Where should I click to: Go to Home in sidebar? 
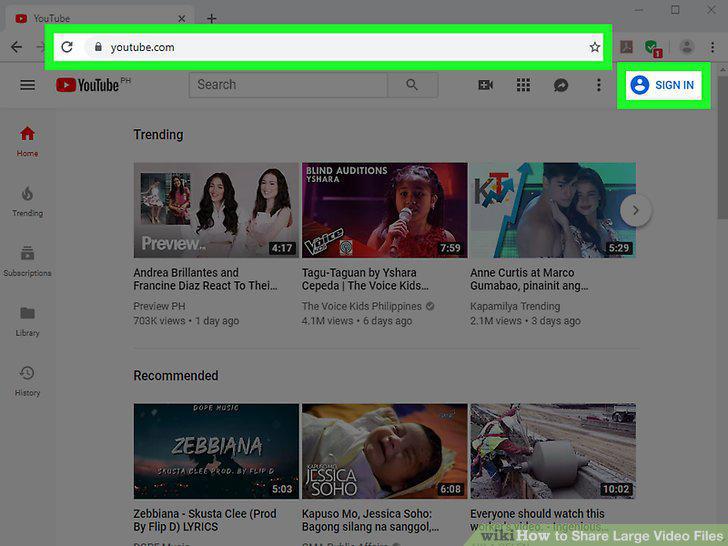click(x=27, y=142)
